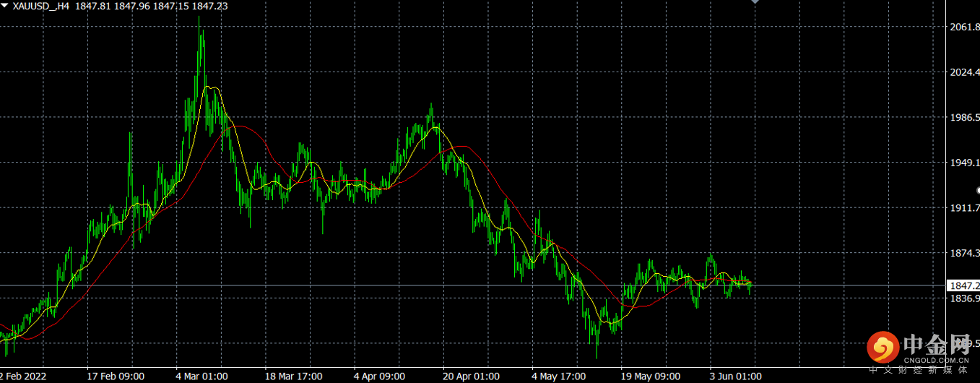
Task: Click the 3 Jun 01:00 date label
Action: (736, 376)
